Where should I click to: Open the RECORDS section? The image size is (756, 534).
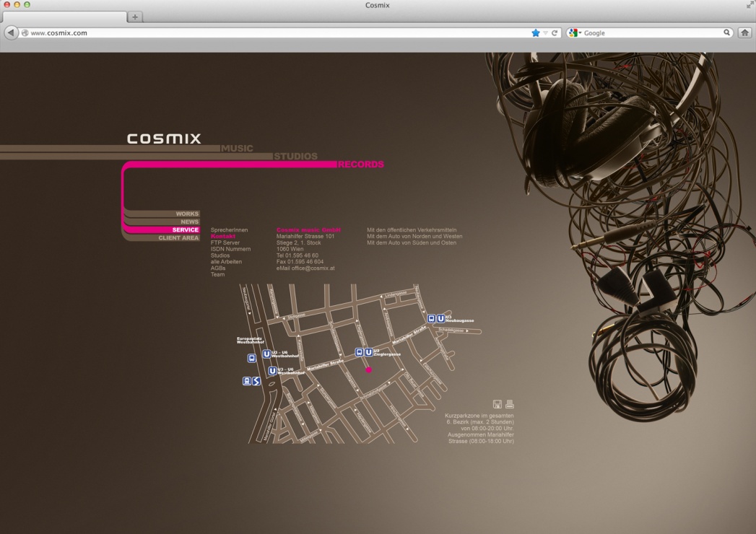point(360,165)
